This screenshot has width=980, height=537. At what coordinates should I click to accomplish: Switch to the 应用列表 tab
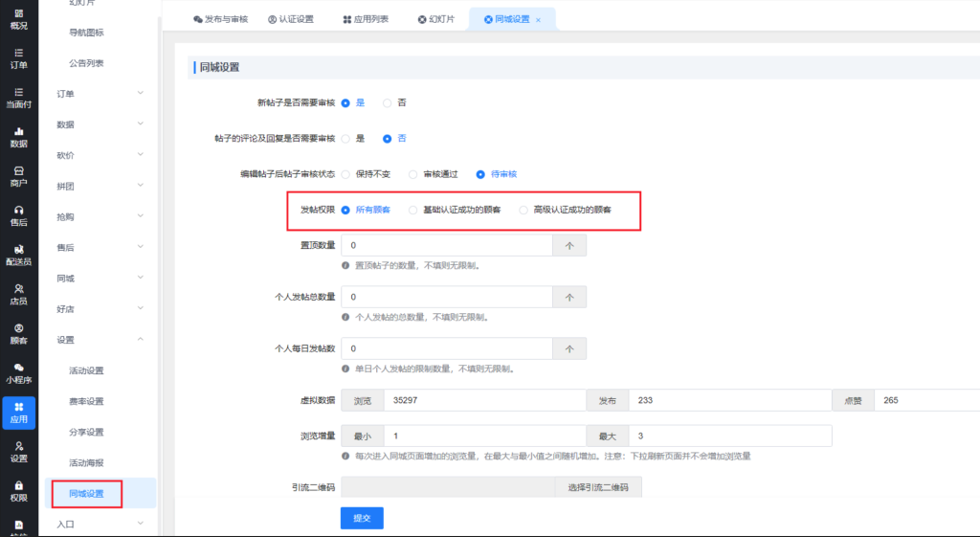coord(366,19)
